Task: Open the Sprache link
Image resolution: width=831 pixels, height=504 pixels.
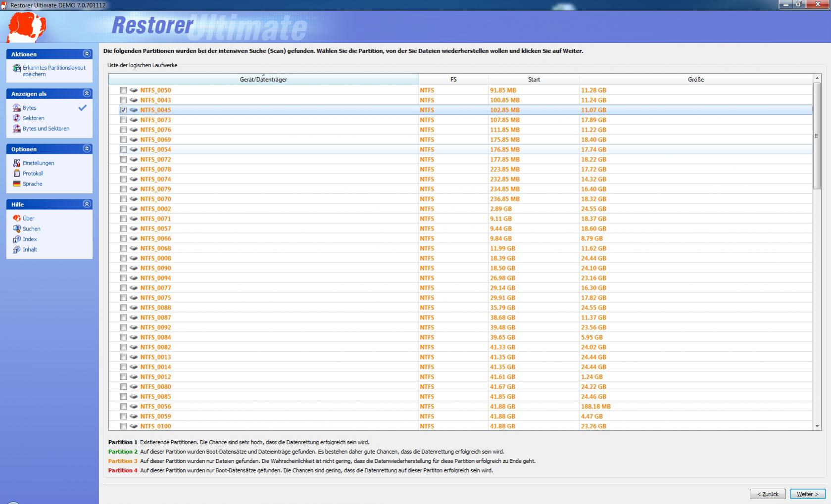Action: coord(32,184)
